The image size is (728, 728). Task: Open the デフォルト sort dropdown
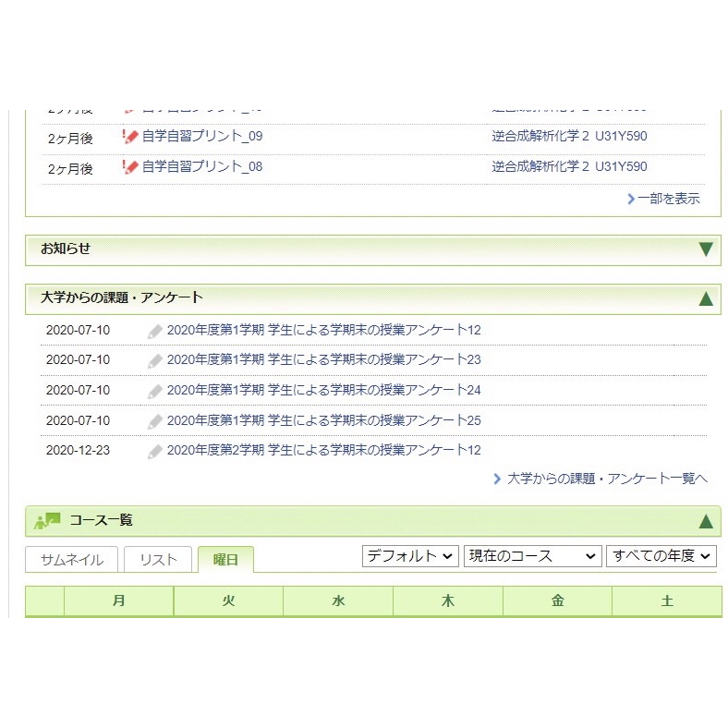[409, 556]
